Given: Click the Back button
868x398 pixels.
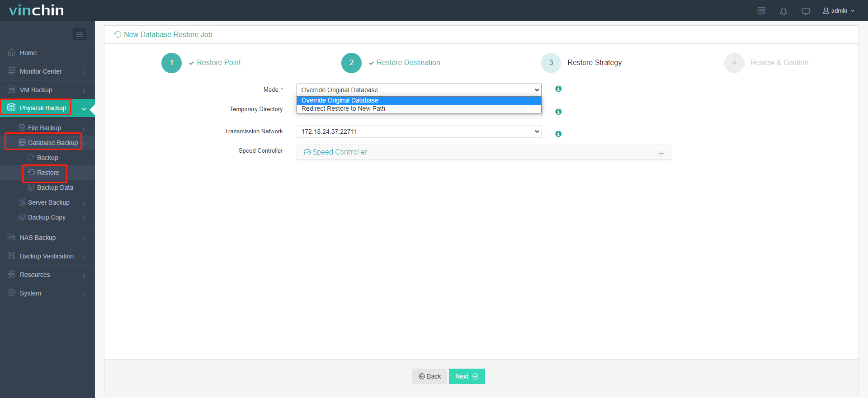Looking at the screenshot, I should click(x=429, y=376).
